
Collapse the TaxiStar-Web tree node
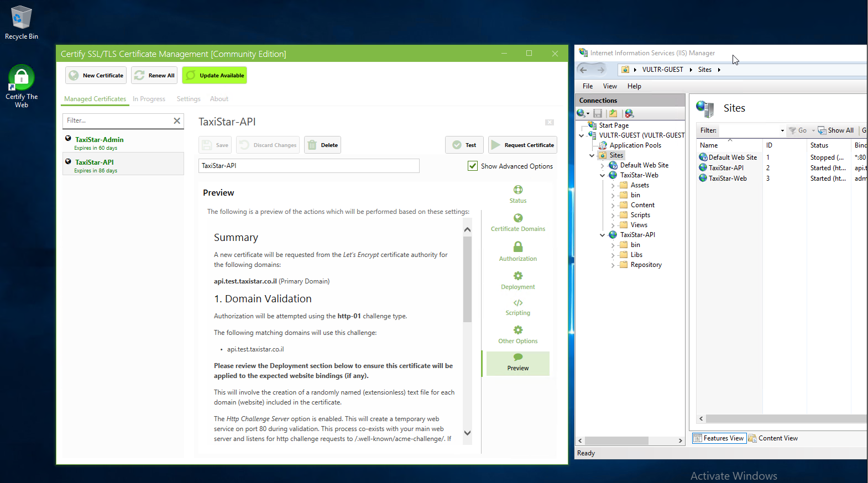(x=603, y=175)
